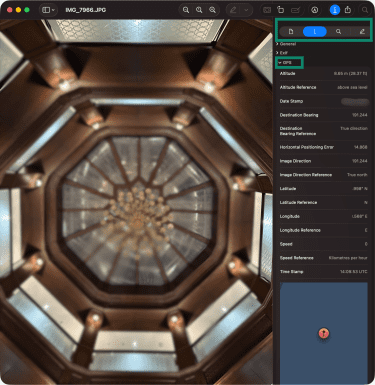
Task: Select the Date Stamp row
Action: point(323,101)
